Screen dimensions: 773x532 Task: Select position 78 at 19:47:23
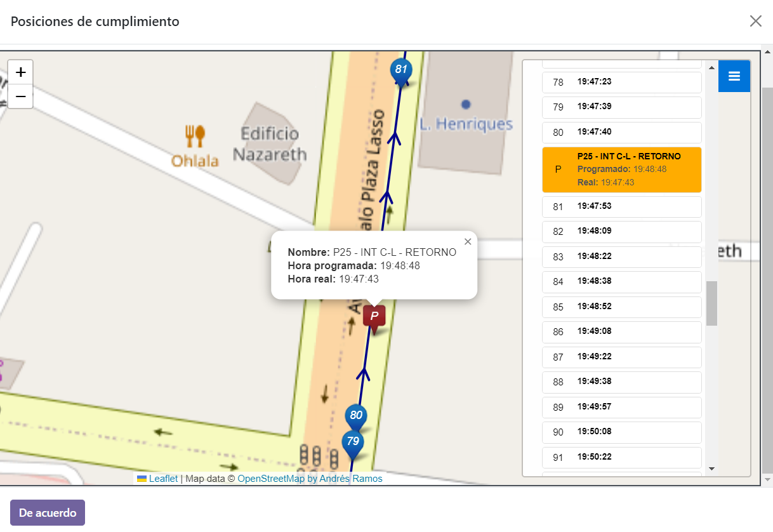[622, 82]
